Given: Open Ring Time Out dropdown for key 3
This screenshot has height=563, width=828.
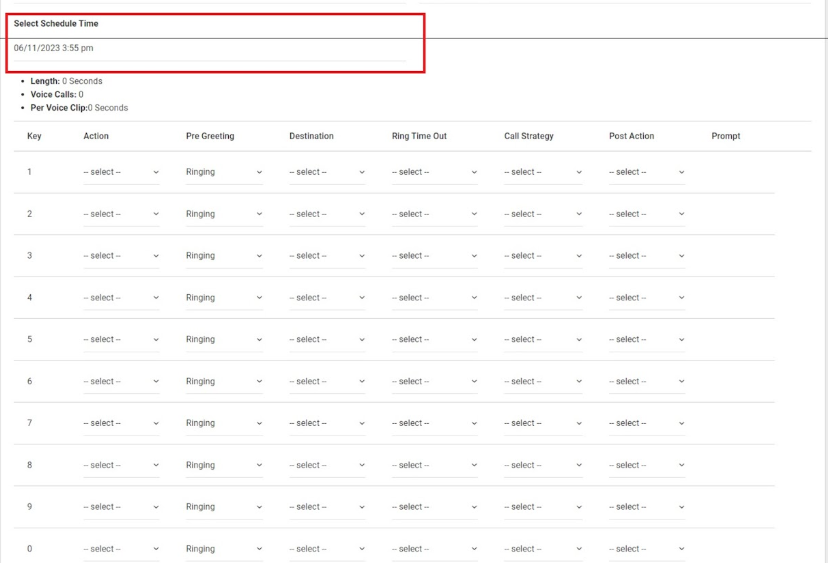Looking at the screenshot, I should coord(435,256).
